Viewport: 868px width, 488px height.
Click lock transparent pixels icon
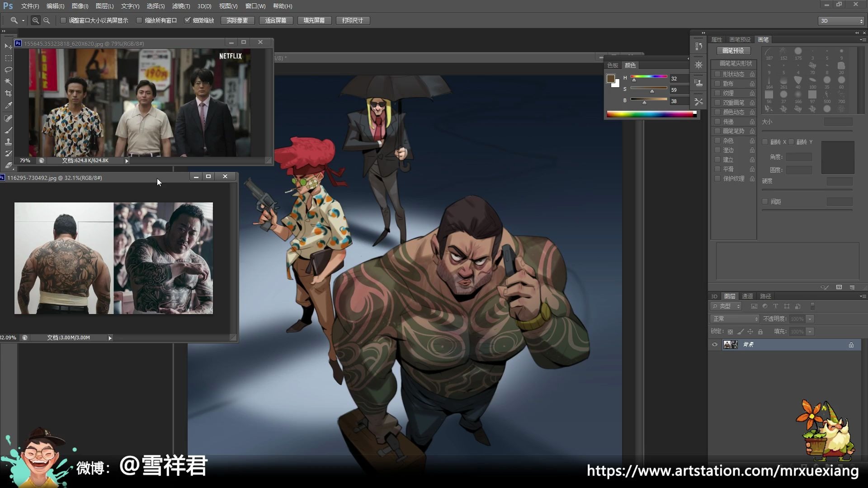[730, 332]
